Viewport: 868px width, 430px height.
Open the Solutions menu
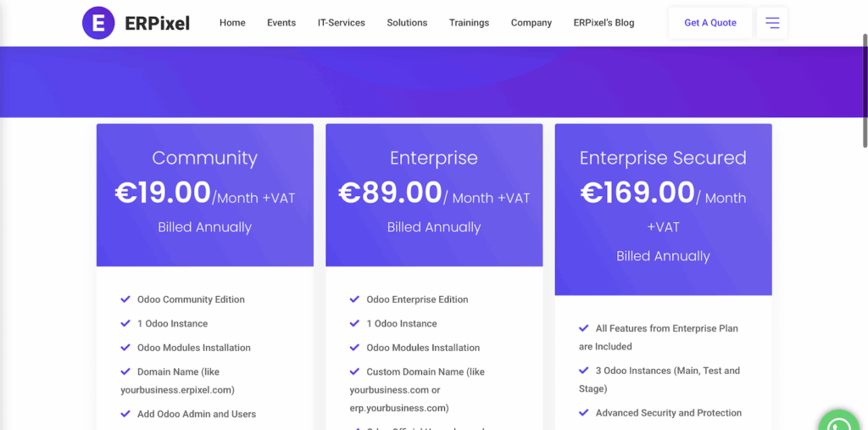[407, 23]
